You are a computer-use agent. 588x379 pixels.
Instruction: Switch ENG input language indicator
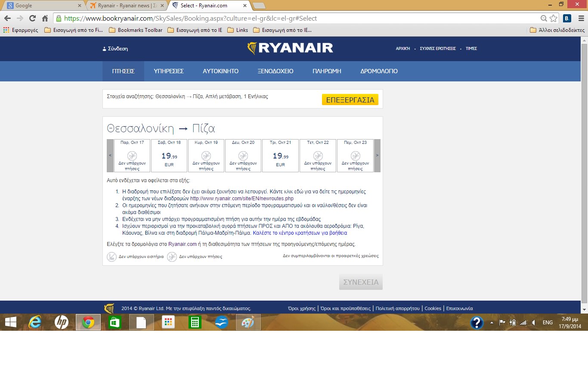[x=548, y=323]
